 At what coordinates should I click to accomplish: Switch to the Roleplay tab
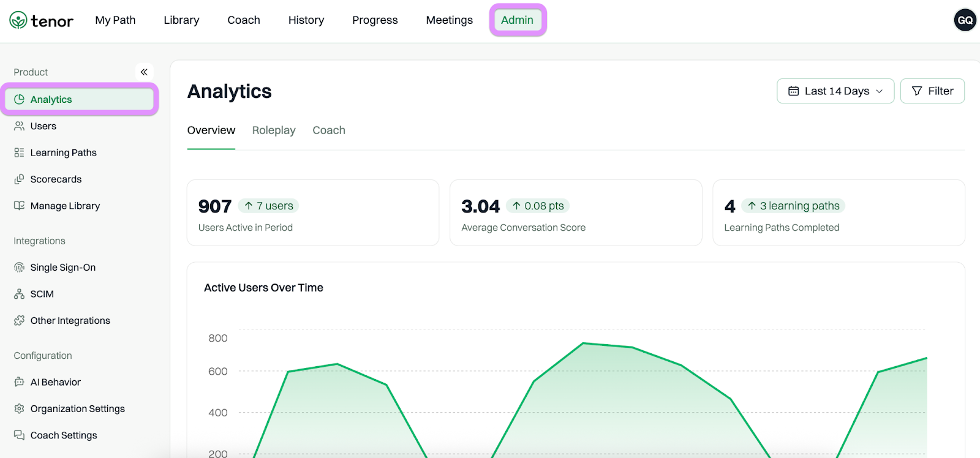click(274, 130)
